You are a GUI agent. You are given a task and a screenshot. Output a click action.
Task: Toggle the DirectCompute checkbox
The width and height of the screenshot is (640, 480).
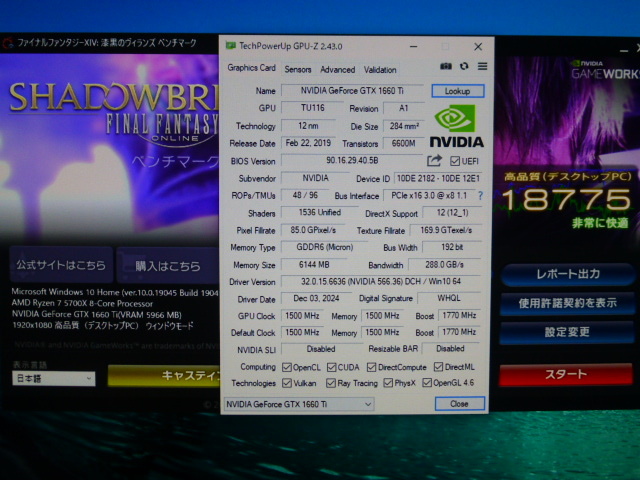point(371,367)
